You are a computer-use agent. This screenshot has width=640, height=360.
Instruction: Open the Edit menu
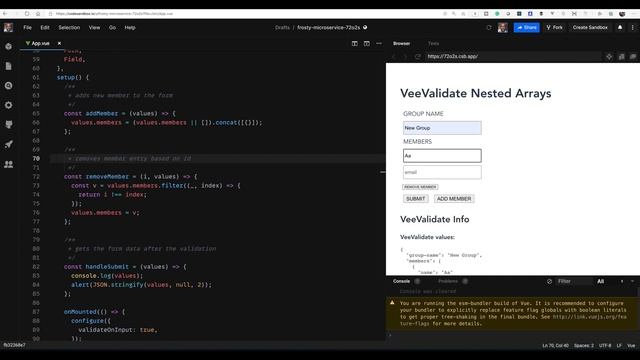(45, 27)
